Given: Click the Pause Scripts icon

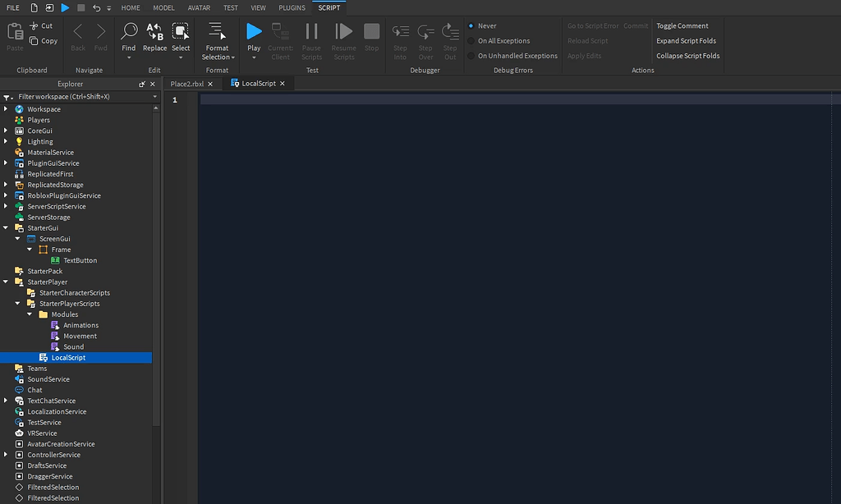Looking at the screenshot, I should [311, 31].
